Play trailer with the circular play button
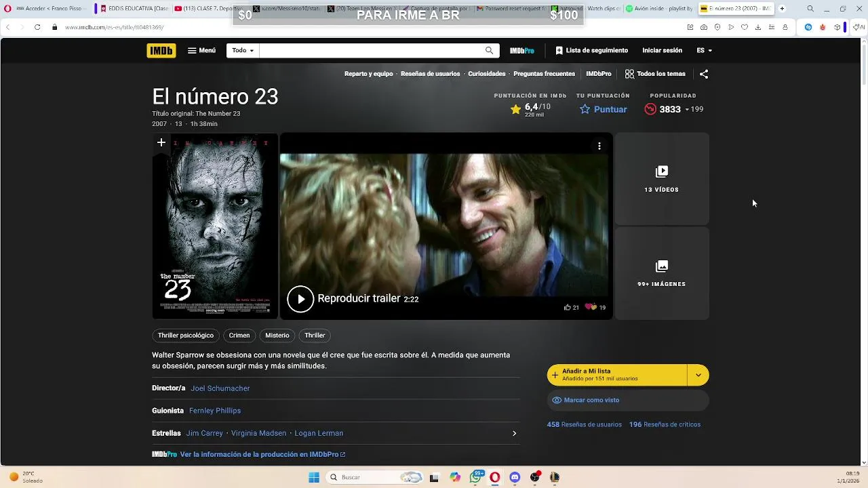 300,299
